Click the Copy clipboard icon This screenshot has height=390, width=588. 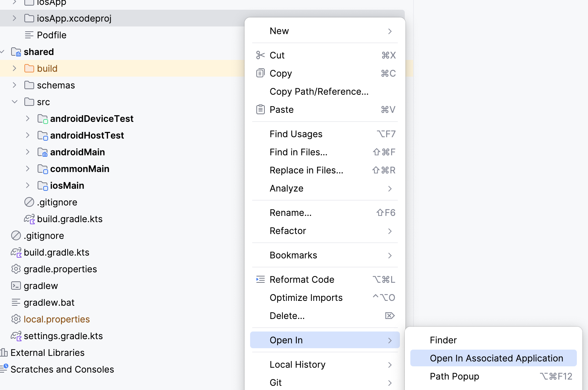coord(260,73)
